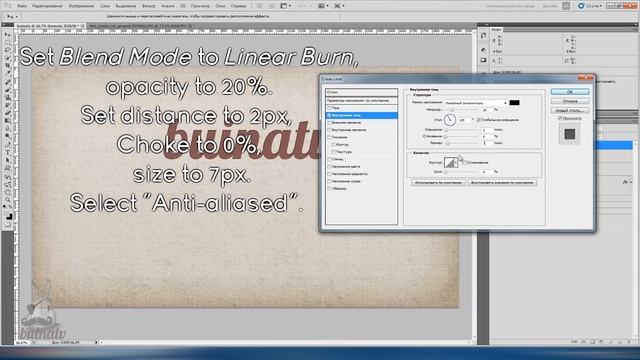Image resolution: width=640 pixels, height=360 pixels.
Task: Select the Blur tool
Action: click(x=9, y=128)
